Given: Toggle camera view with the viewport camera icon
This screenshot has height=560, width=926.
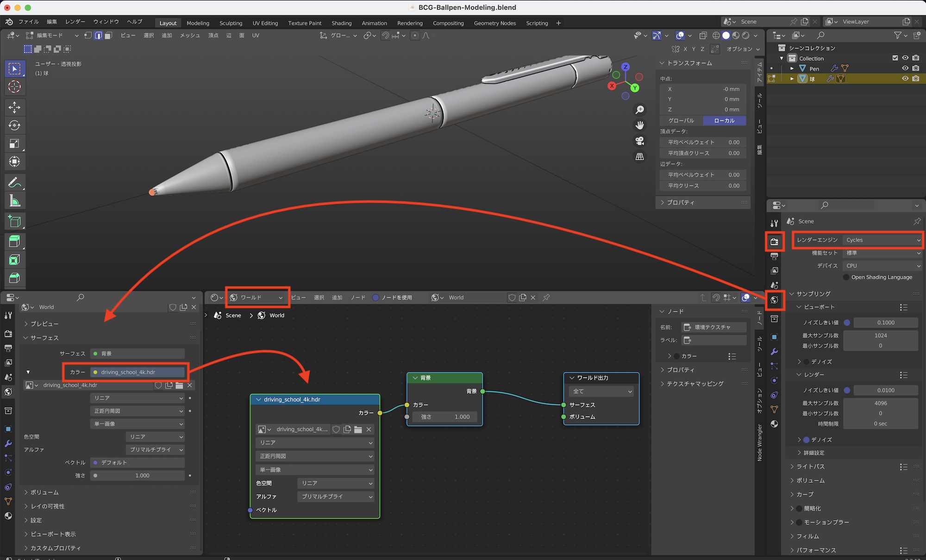Looking at the screenshot, I should [639, 141].
